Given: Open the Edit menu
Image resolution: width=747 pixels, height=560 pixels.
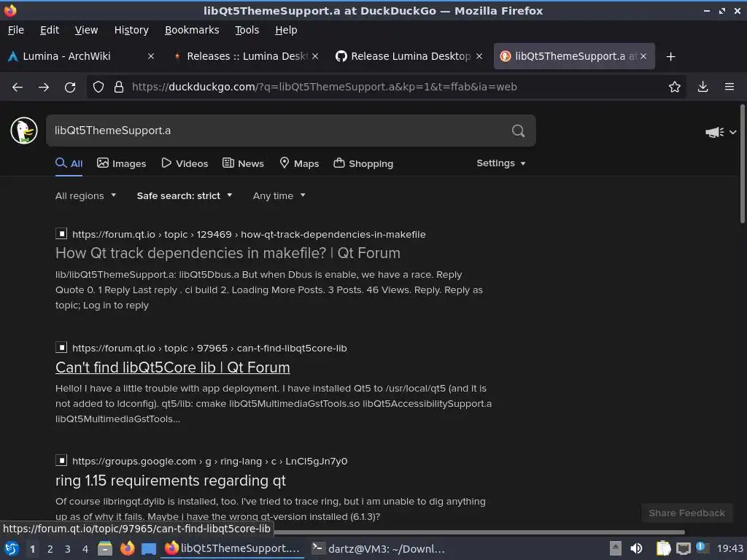Looking at the screenshot, I should [x=50, y=30].
